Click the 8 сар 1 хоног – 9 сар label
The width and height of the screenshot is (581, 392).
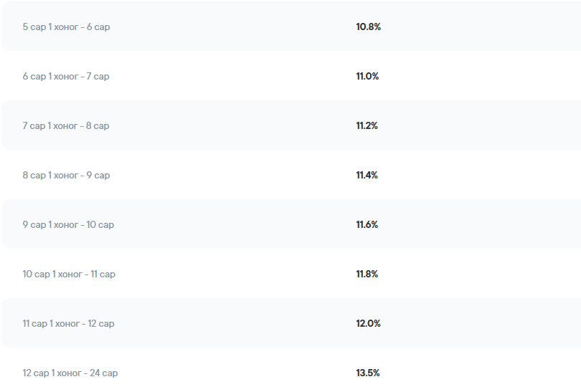pyautogui.click(x=66, y=176)
